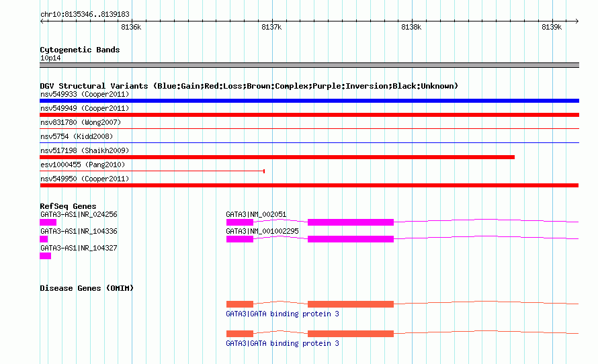The height and width of the screenshot is (364, 598).
Task: Click the small orange exon of lower OMIM GATA3
Action: [x=239, y=334]
